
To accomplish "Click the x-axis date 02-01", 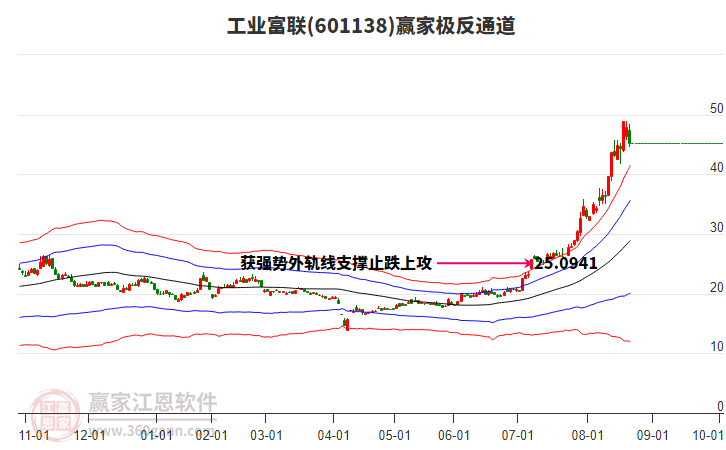I will click(x=211, y=436).
